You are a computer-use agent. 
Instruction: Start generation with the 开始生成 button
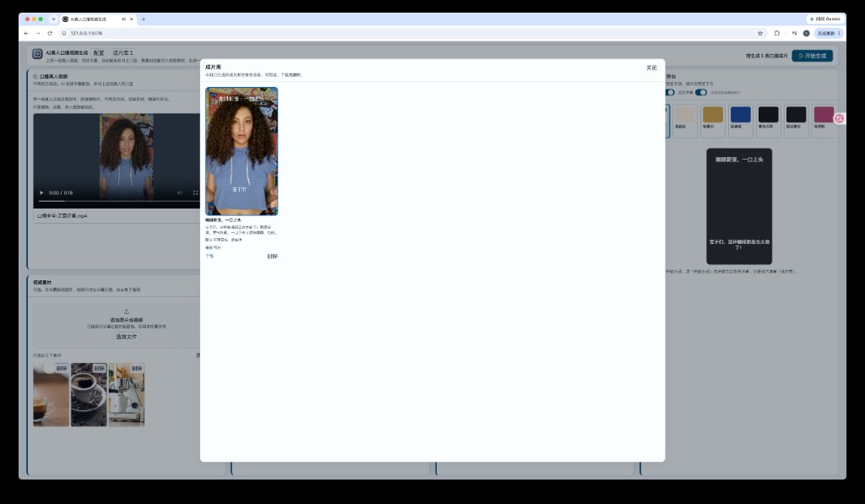pos(812,56)
